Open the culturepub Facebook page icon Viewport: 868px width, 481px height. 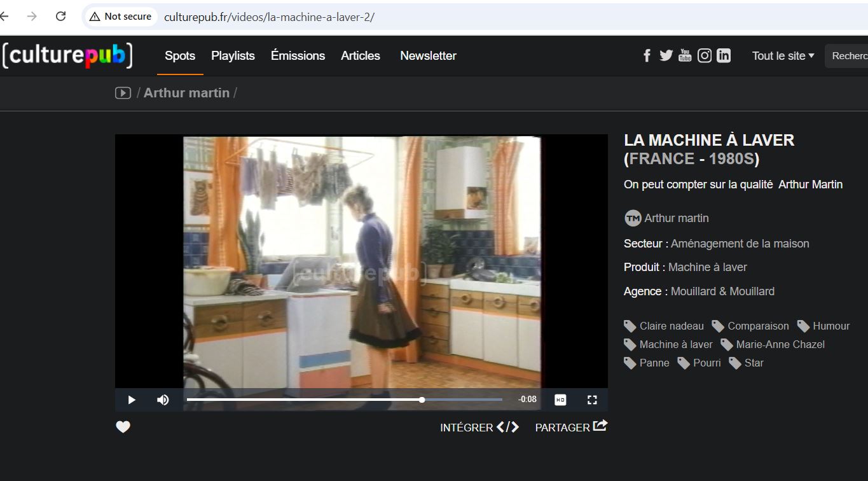pyautogui.click(x=647, y=56)
